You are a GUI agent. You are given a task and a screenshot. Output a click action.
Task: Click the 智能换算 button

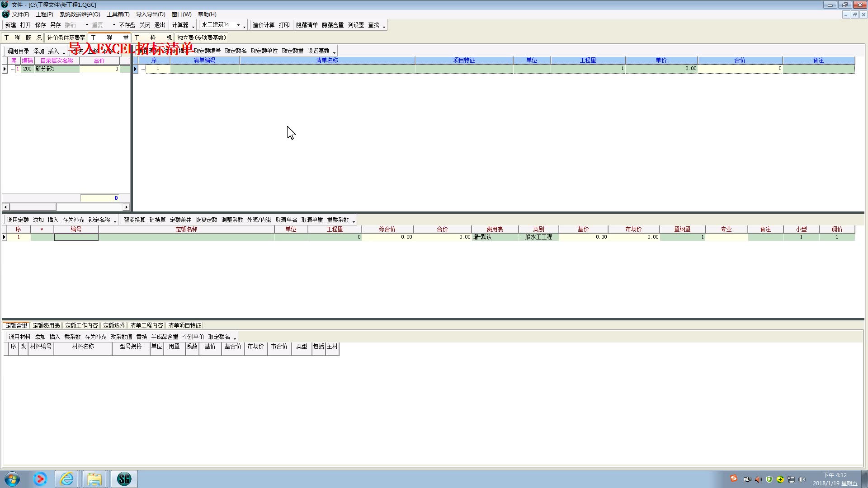coord(134,220)
